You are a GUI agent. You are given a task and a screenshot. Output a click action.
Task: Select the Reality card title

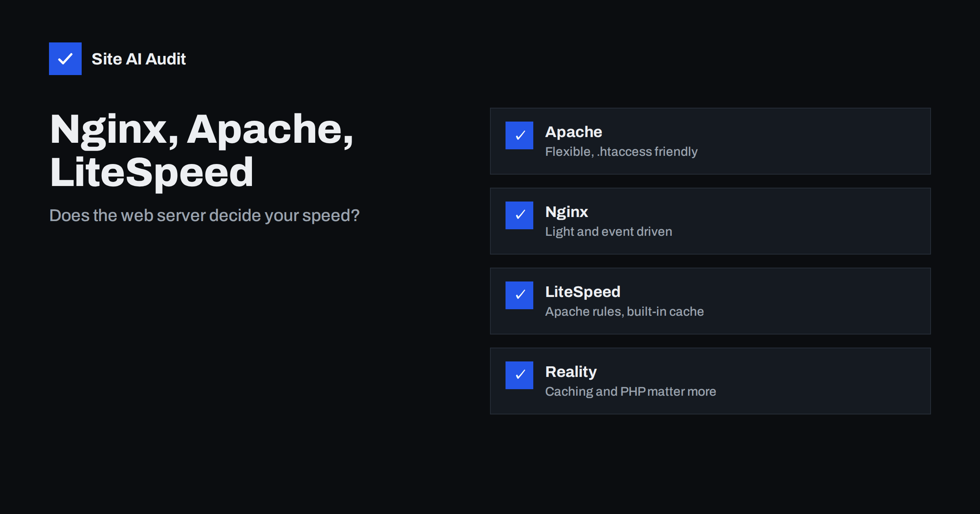click(x=571, y=372)
